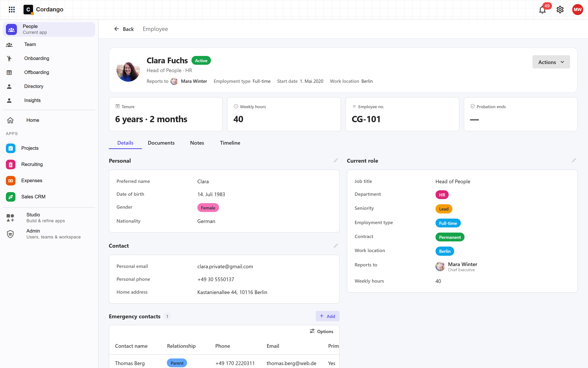Open notifications bell with 49 badge
Screen dimensions: 588x368
[542, 10]
